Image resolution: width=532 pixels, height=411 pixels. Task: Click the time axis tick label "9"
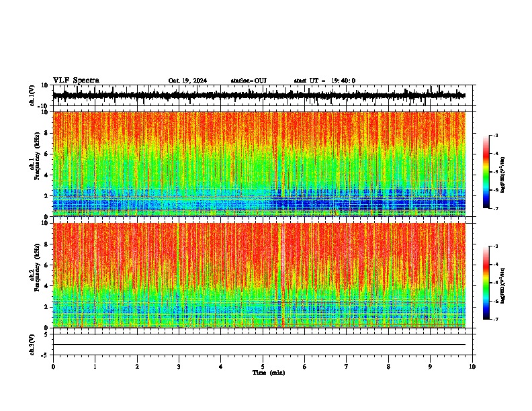point(430,367)
